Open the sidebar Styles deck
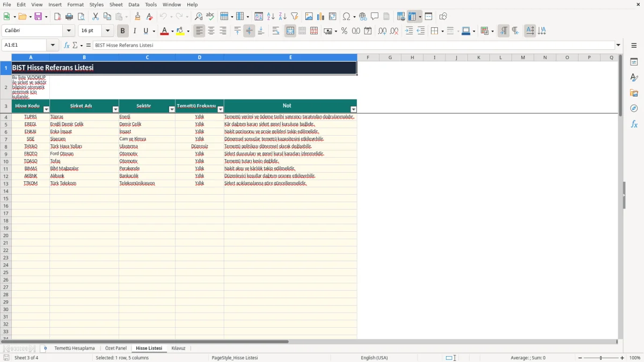The width and height of the screenshot is (644, 362). point(634,78)
